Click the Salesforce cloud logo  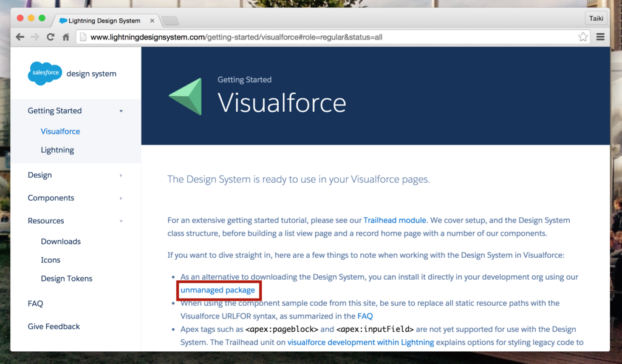tap(45, 73)
